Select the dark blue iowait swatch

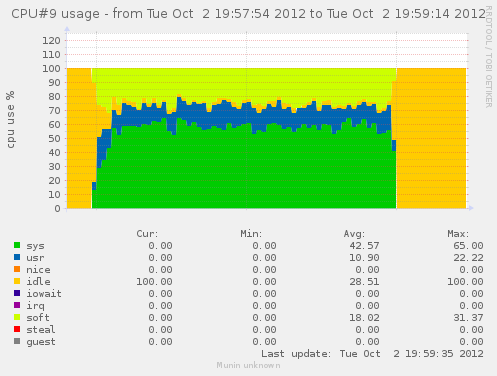click(x=17, y=293)
